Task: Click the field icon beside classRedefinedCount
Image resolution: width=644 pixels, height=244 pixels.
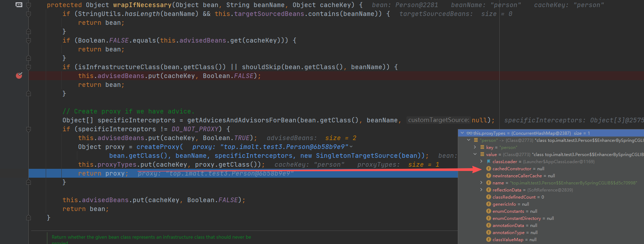Action: point(489,197)
